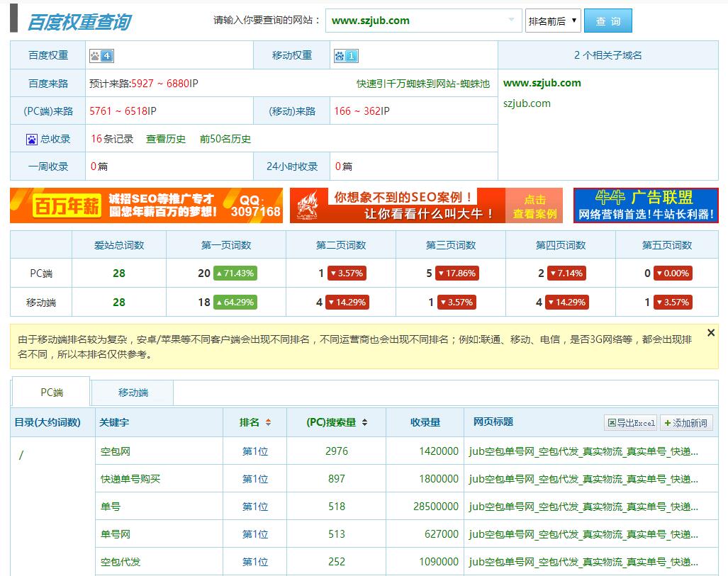
Task: Click the 16条记录 total index text
Action: click(x=112, y=140)
